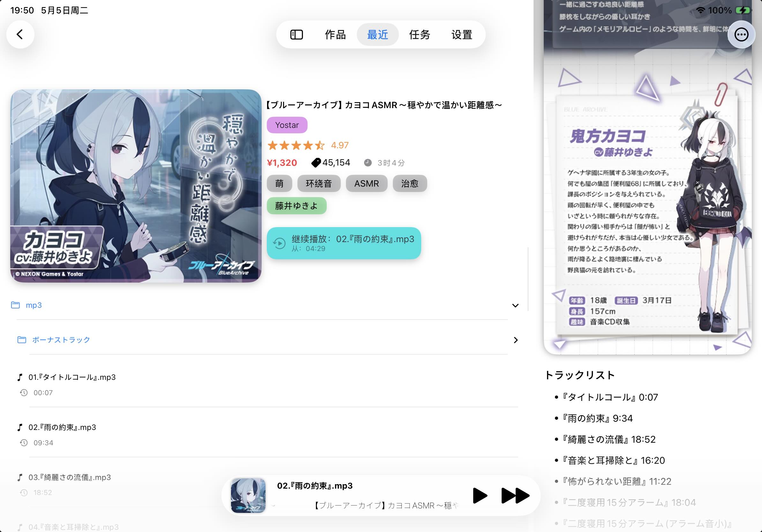Screen dimensions: 762x532
Task: Click the 藤井ゆきよ voice actor tag
Action: (x=296, y=206)
